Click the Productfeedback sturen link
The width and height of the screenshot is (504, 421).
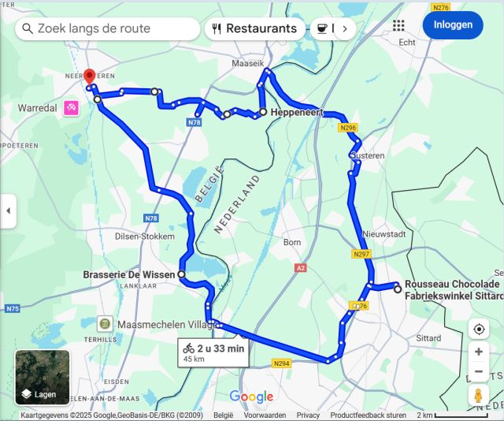point(368,415)
